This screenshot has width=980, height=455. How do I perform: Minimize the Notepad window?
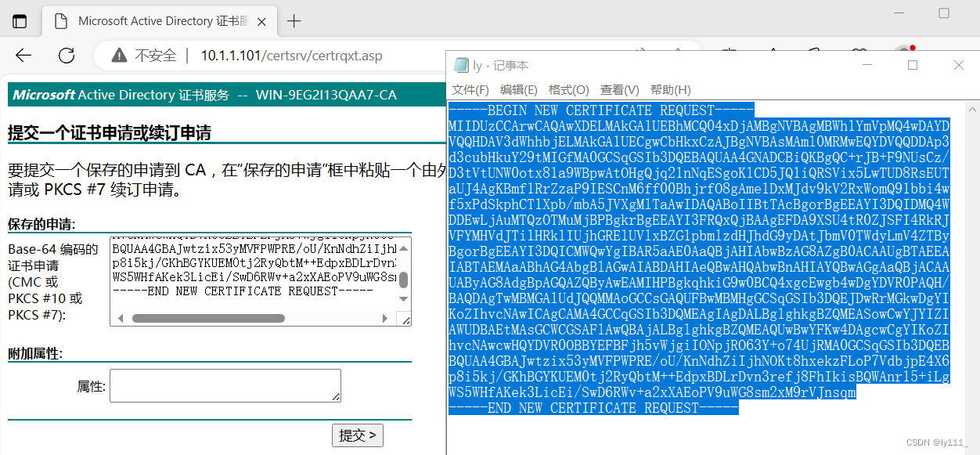coord(866,66)
